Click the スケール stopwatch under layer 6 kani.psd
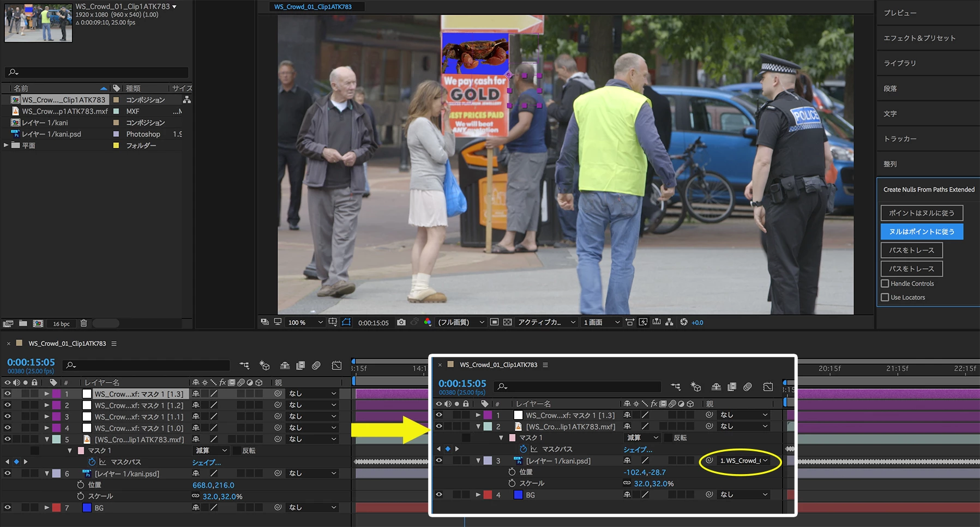The image size is (980, 527). (x=81, y=496)
